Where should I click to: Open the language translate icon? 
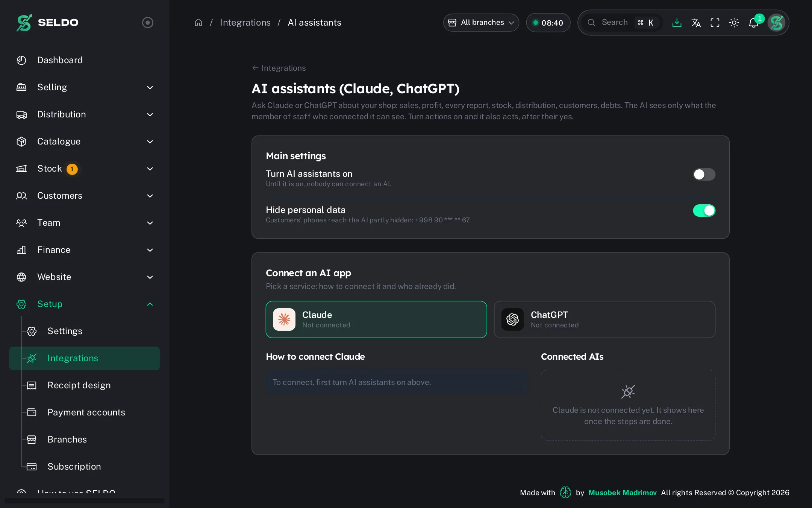tap(696, 23)
